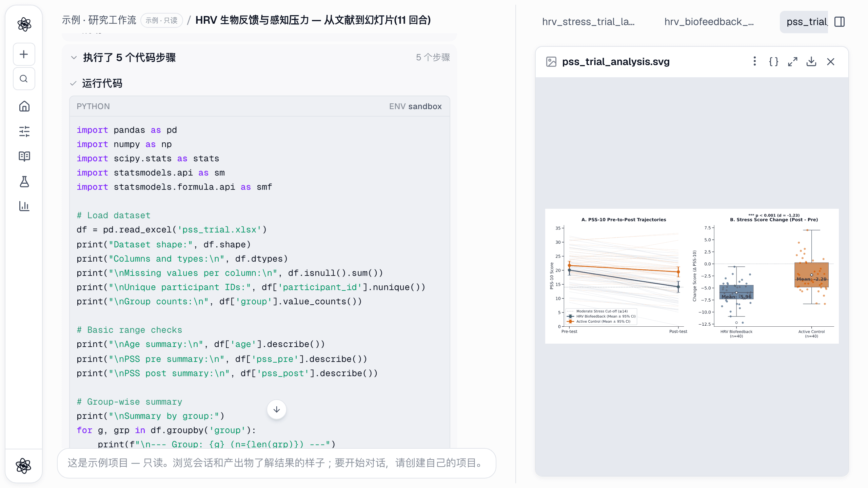868x488 pixels.
Task: Open the sliders settings icon in sidebar
Action: [24, 131]
